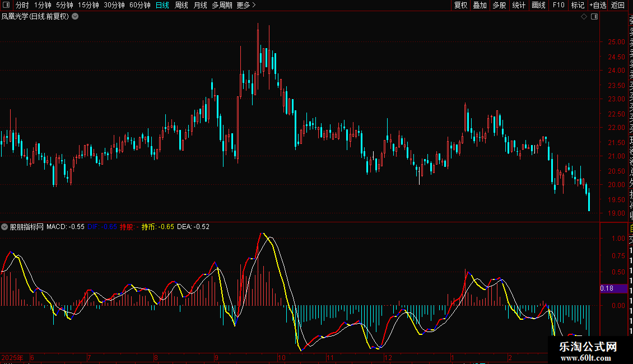This screenshot has width=633, height=364.
Task: Switch to 周线 weekly chart
Action: click(181, 5)
